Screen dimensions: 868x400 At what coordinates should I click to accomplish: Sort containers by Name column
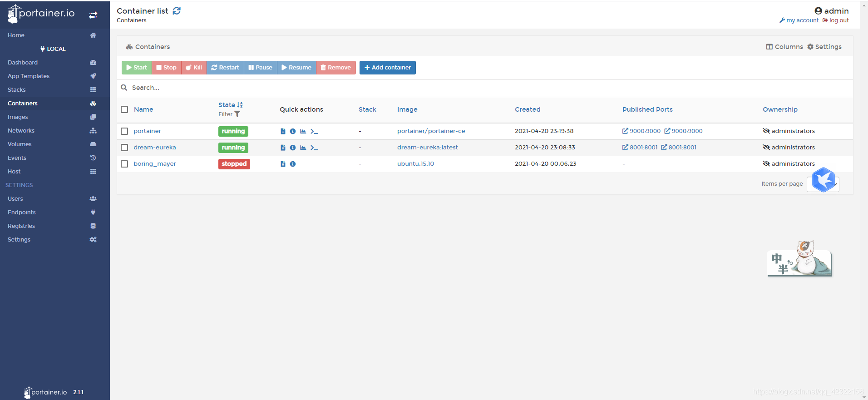click(143, 109)
